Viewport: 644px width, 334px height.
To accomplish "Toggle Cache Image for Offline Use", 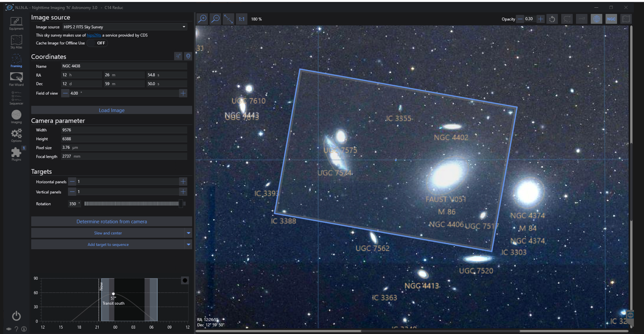I will click(x=97, y=43).
